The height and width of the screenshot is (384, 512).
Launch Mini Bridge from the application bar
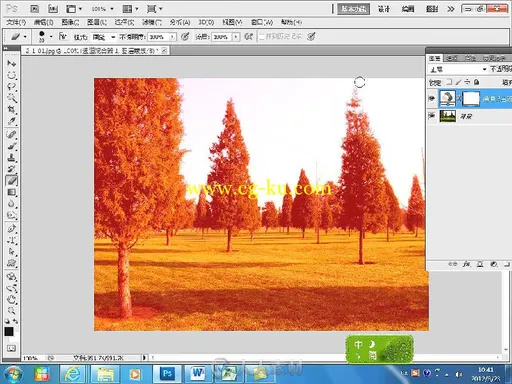[x=53, y=9]
